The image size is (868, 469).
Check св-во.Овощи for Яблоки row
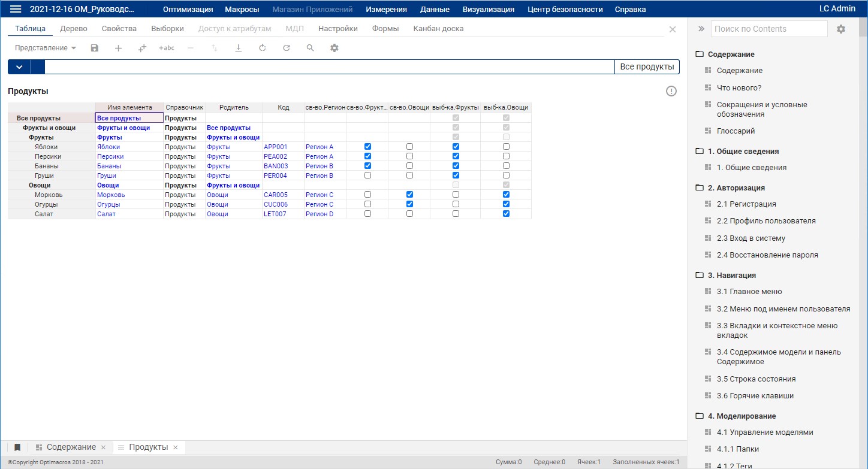(x=409, y=147)
